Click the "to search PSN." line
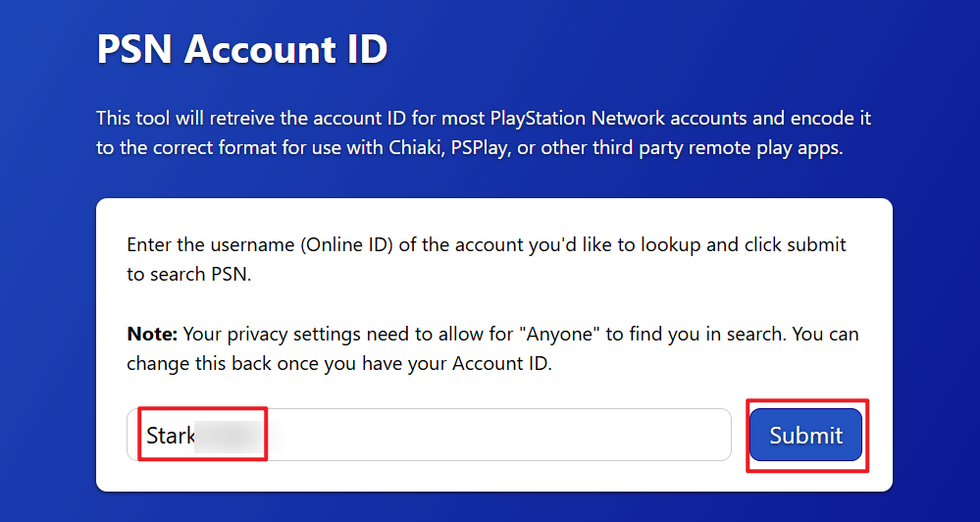Image resolution: width=980 pixels, height=522 pixels. tap(189, 275)
